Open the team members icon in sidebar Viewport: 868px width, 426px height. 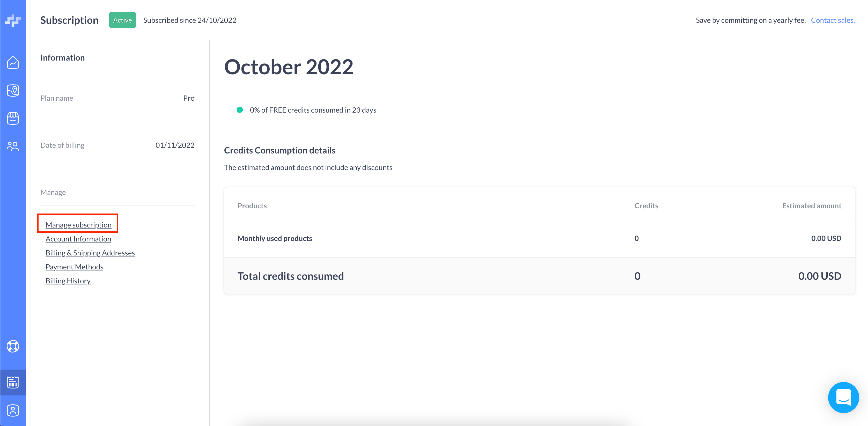click(13, 146)
